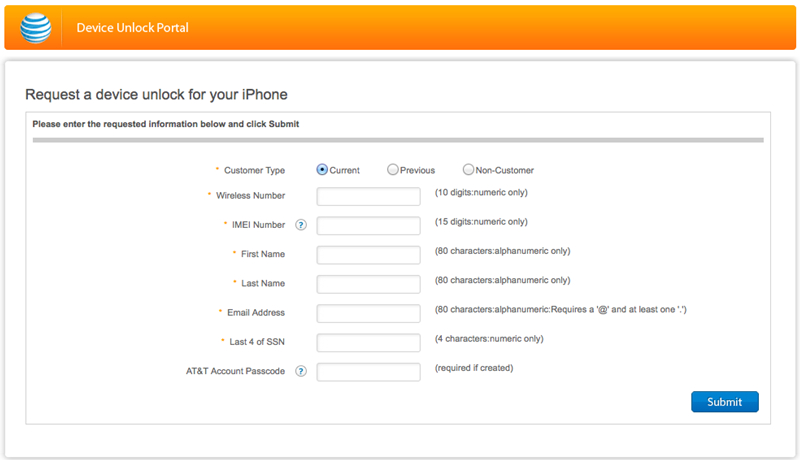Click the First Name label

[263, 254]
